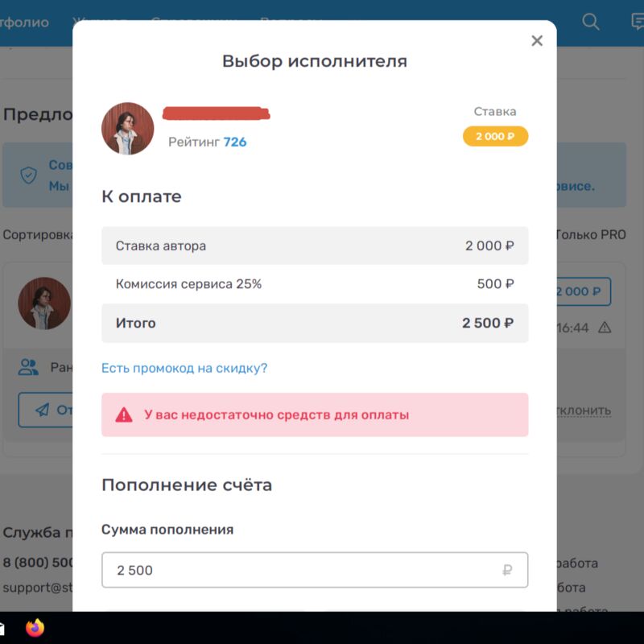Open the search magnifier icon in header
Viewport: 644px width, 644px height.
tap(591, 22)
